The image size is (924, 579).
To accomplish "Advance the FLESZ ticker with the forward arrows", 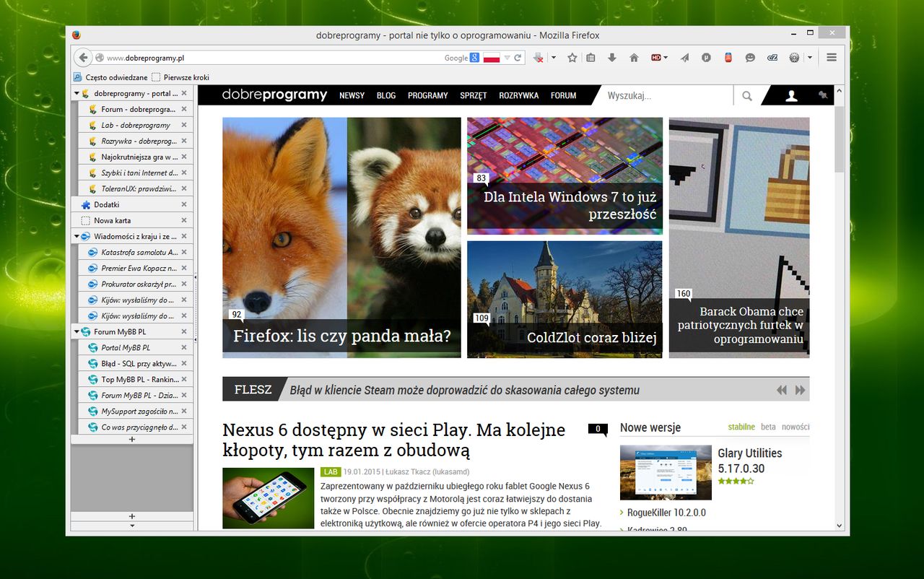I will point(800,389).
